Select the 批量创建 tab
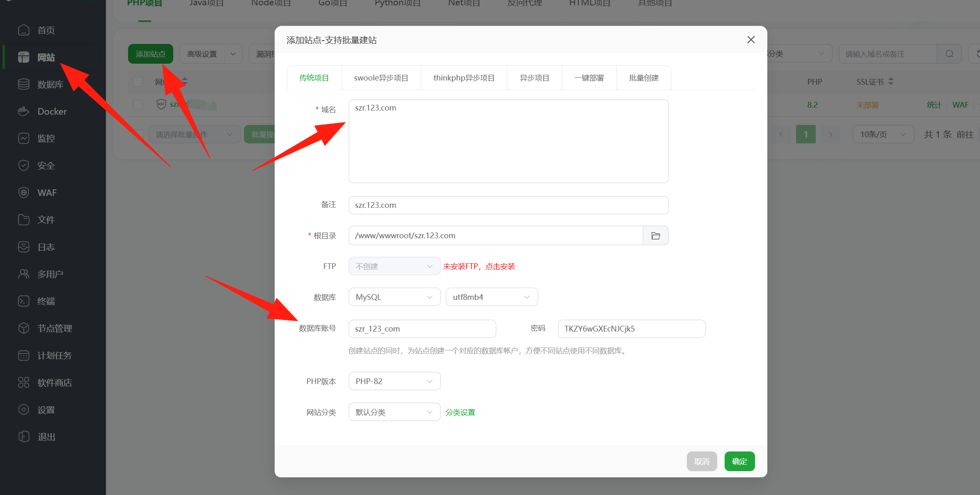980x495 pixels. click(x=643, y=78)
